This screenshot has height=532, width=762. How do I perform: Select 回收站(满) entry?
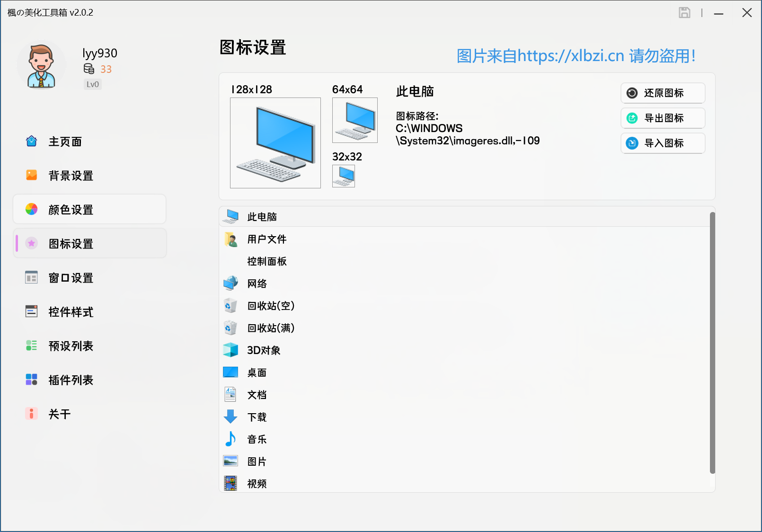(x=270, y=328)
